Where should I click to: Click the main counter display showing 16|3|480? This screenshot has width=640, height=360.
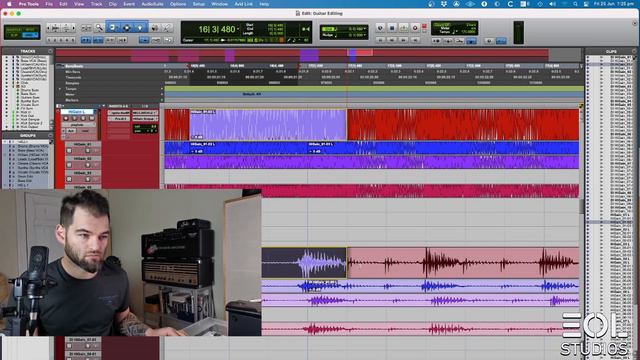[216, 29]
